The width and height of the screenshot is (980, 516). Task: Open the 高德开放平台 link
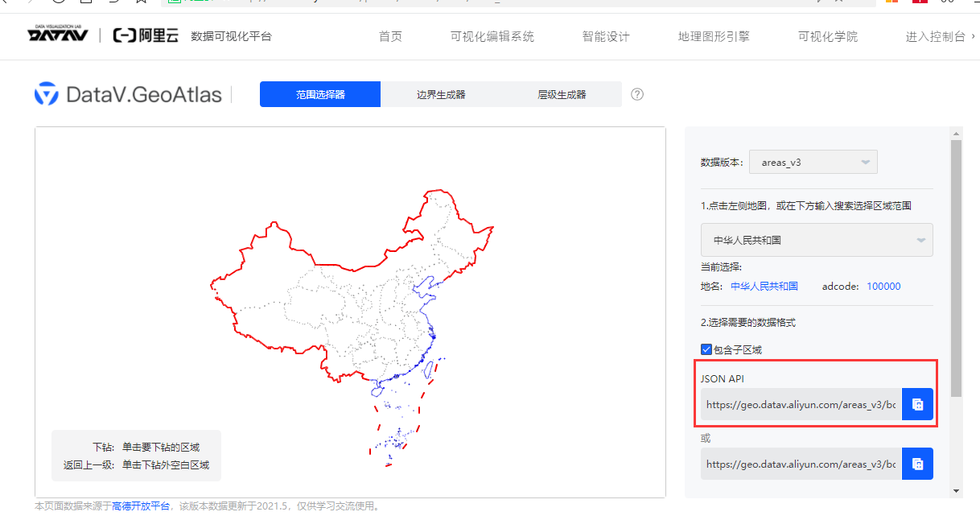(141, 506)
